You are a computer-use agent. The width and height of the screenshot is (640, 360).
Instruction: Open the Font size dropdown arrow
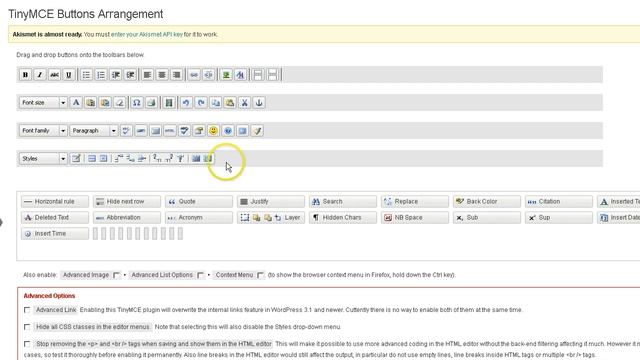tap(63, 102)
